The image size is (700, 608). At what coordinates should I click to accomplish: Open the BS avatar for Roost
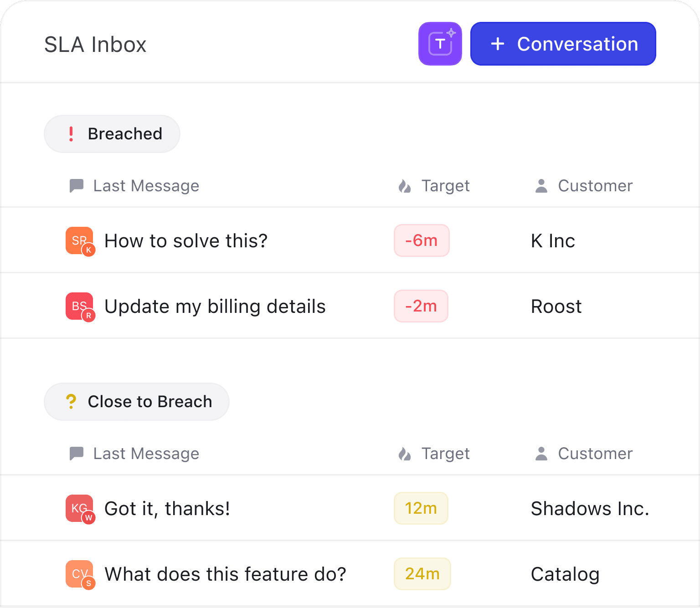(x=80, y=307)
